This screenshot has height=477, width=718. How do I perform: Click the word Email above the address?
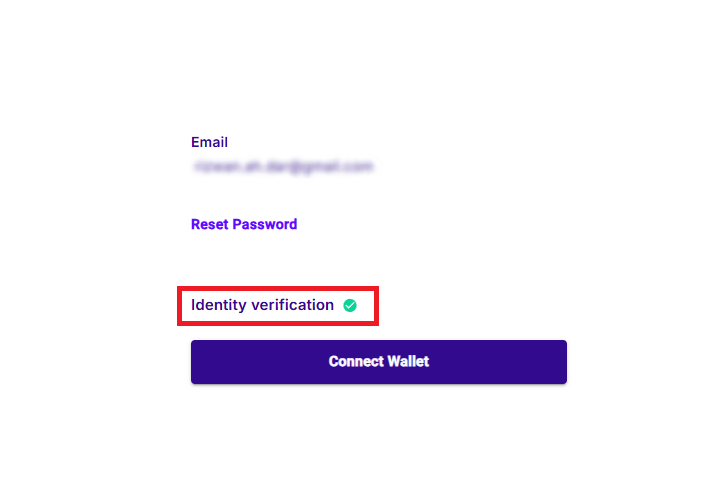point(209,142)
